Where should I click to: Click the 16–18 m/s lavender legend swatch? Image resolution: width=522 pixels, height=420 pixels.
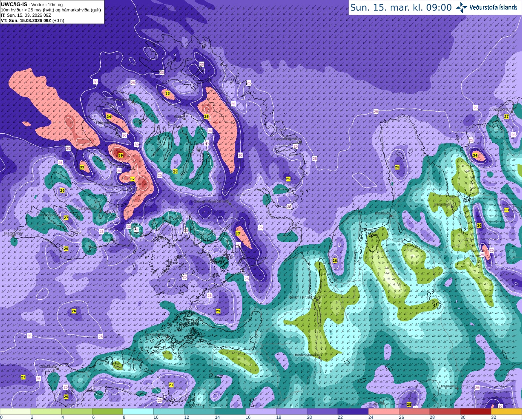(261, 412)
